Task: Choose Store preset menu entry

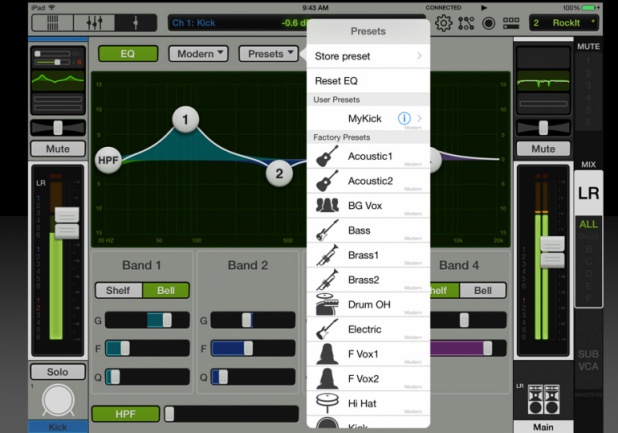Action: coord(368,56)
